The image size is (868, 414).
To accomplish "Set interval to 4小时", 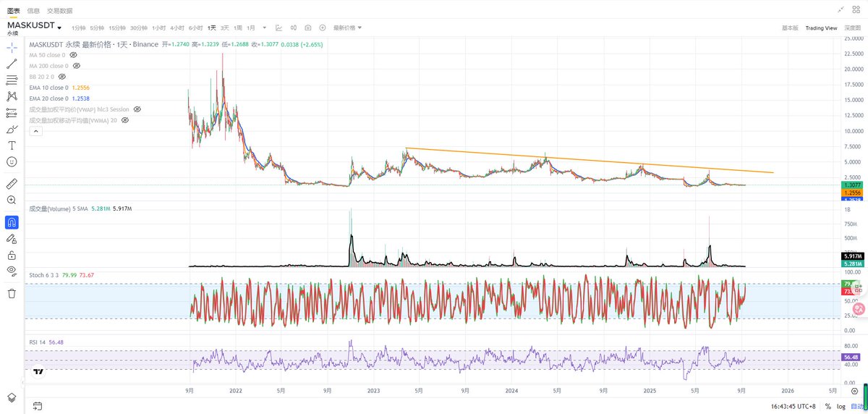I will coord(177,28).
